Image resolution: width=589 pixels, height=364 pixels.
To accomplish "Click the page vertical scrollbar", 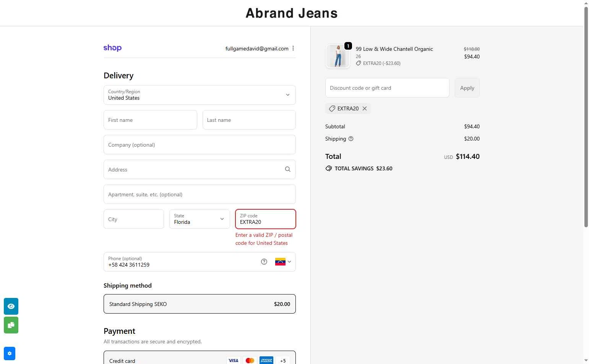I will [586, 116].
